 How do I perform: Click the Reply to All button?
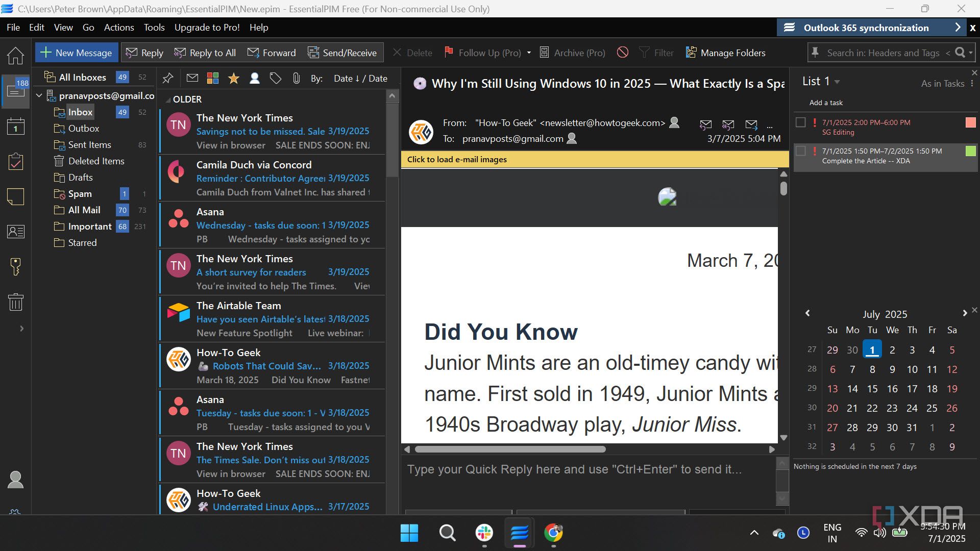coord(205,53)
